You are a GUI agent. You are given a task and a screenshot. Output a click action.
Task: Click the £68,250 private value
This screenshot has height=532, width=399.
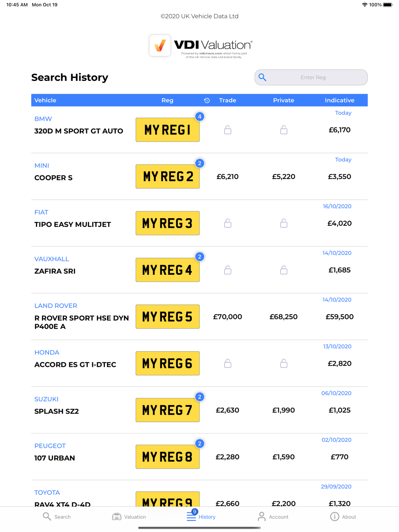click(x=284, y=317)
